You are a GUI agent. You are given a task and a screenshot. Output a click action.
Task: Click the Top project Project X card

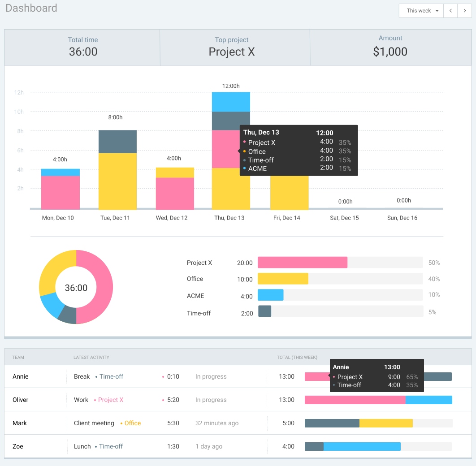point(232,47)
